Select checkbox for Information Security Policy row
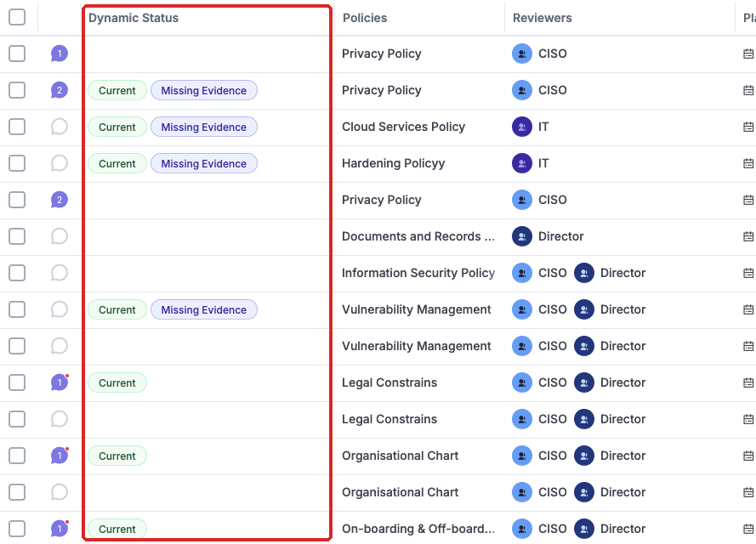The width and height of the screenshot is (756, 544). click(x=17, y=273)
